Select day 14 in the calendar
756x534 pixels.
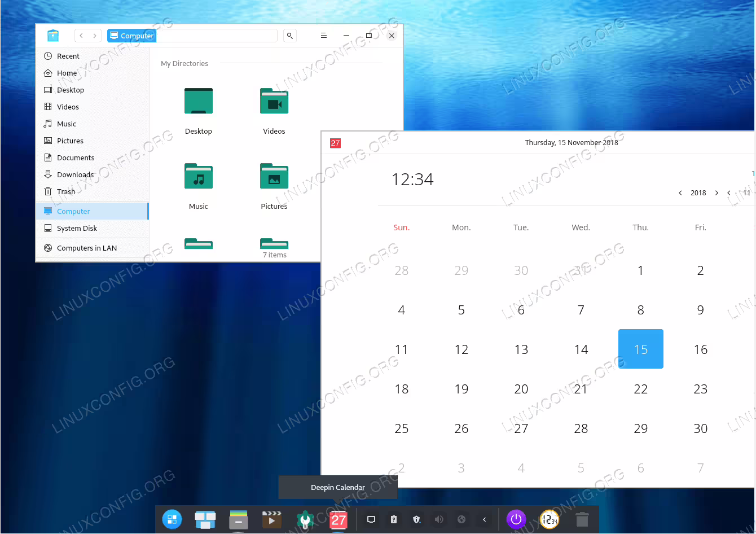pos(581,349)
